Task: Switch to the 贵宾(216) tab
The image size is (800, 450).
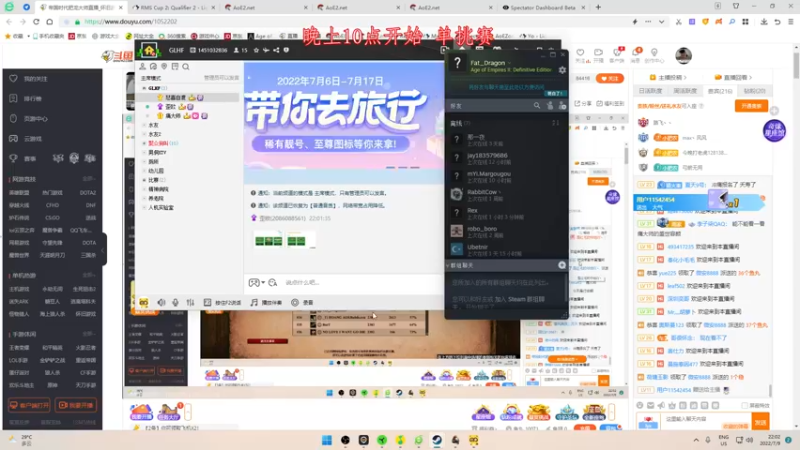Action: pos(720,91)
